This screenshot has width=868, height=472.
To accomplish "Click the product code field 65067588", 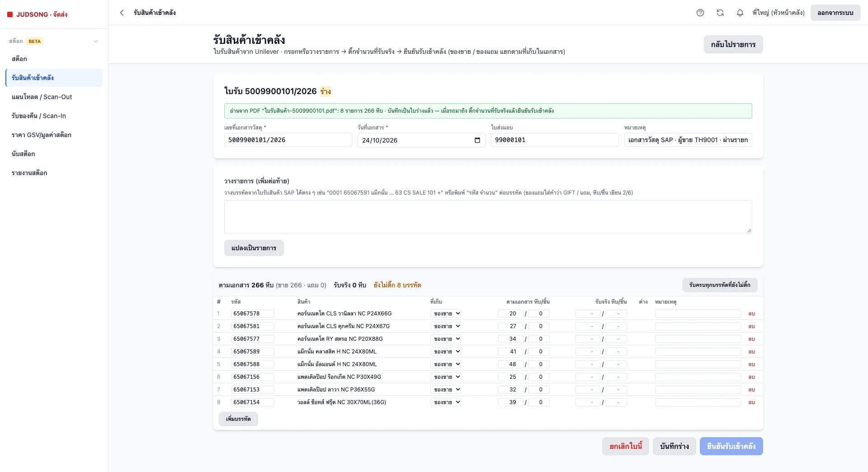I will pos(253,364).
